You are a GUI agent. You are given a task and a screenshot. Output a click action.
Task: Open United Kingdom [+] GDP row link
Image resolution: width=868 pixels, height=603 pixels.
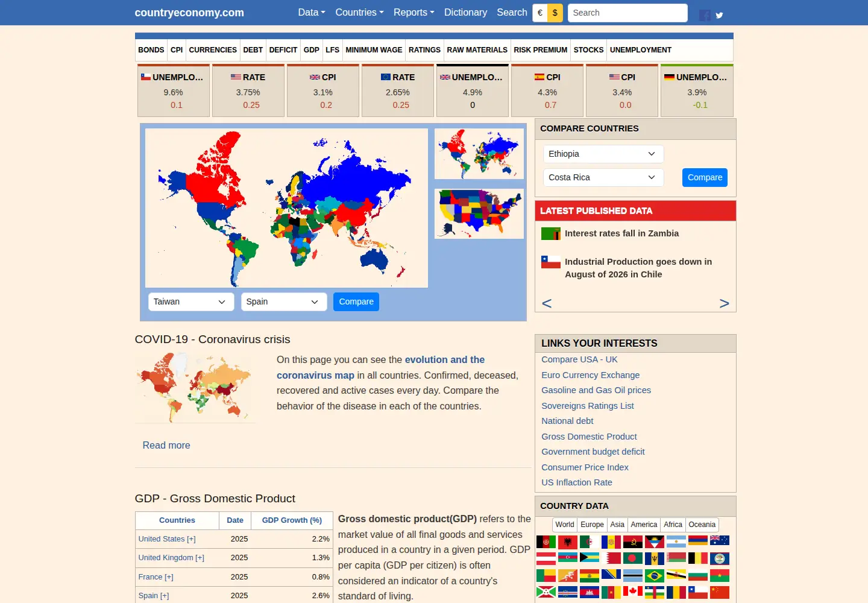171,558
